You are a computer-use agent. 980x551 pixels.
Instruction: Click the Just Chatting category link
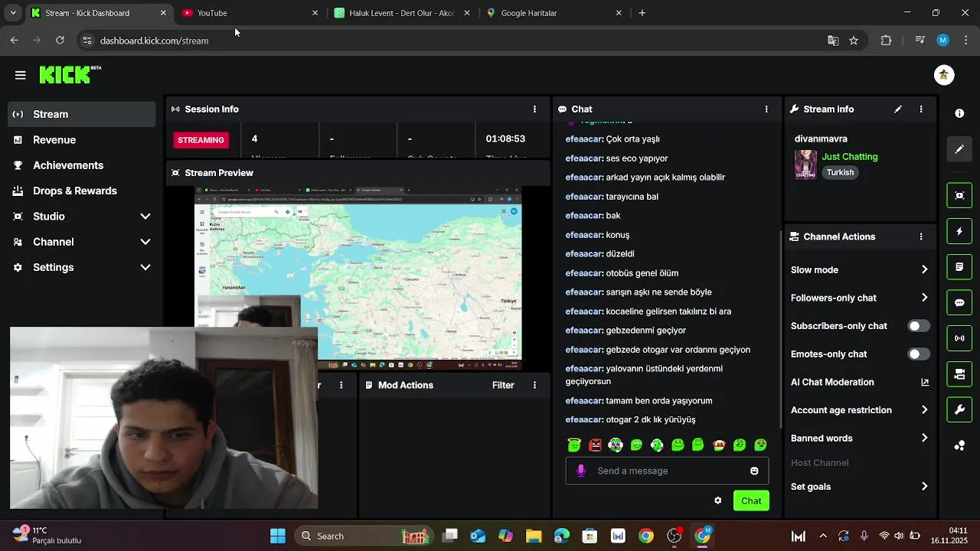pos(850,157)
